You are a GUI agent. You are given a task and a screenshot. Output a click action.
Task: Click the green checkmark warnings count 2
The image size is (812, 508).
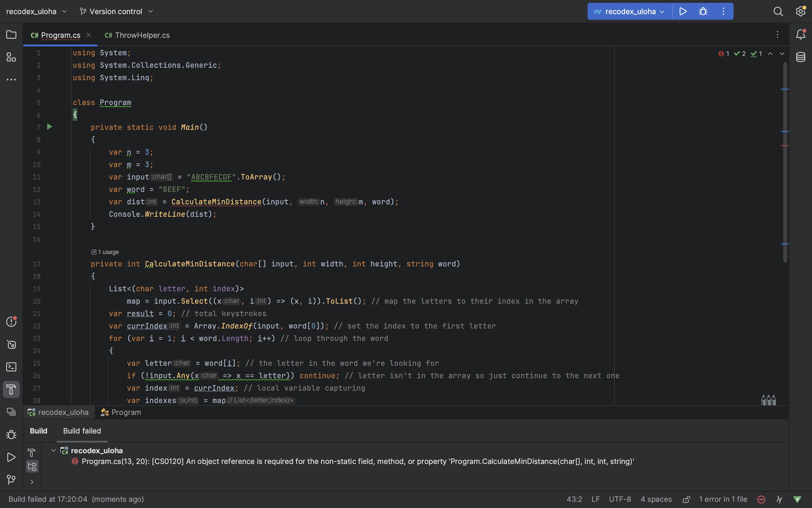(740, 54)
